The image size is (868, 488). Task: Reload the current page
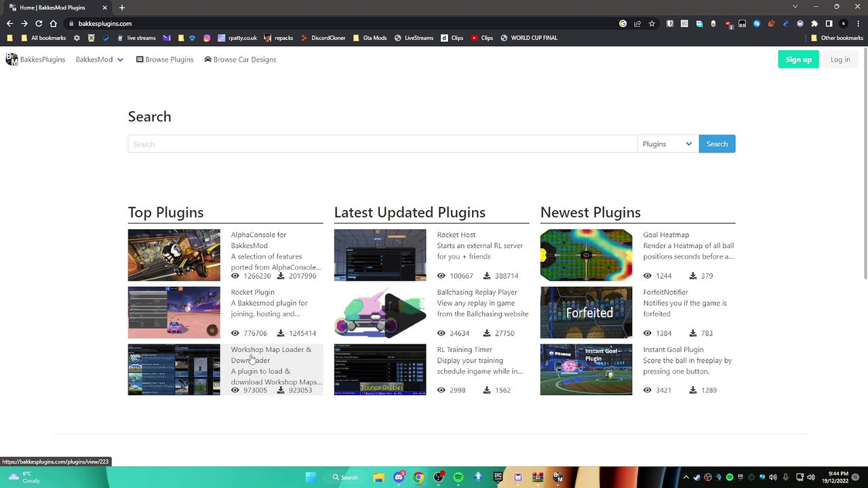tap(39, 24)
